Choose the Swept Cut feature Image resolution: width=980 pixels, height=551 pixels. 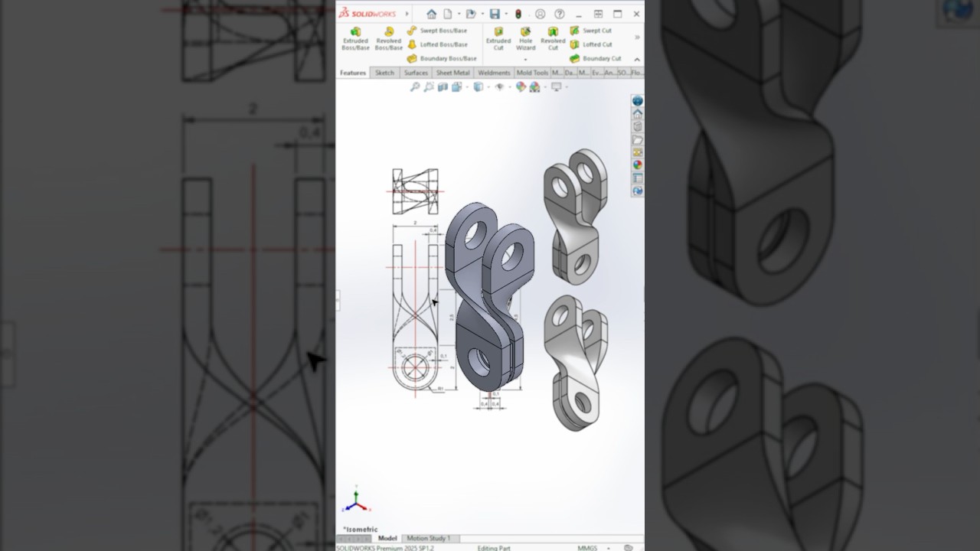pyautogui.click(x=590, y=31)
